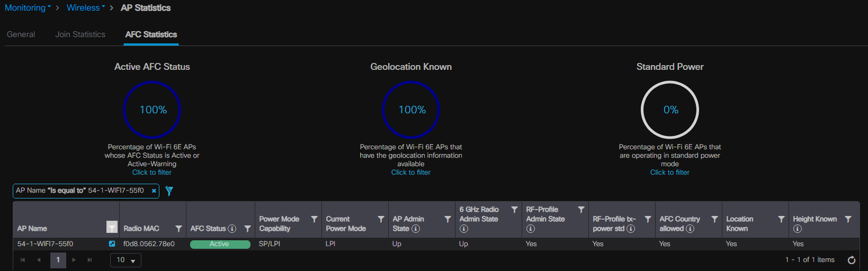Go to previous page of results
Viewport: 868px width, 271px height.
pos(39,260)
